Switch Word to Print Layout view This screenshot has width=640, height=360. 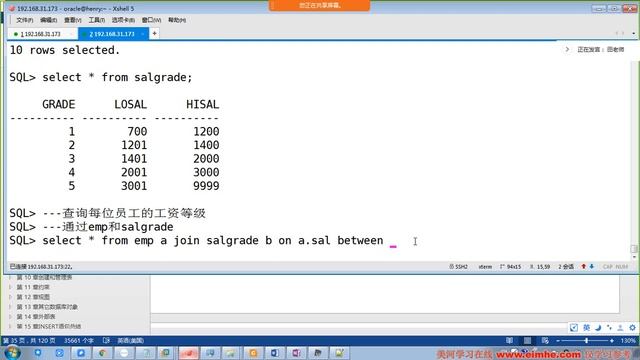pyautogui.click(x=527, y=340)
